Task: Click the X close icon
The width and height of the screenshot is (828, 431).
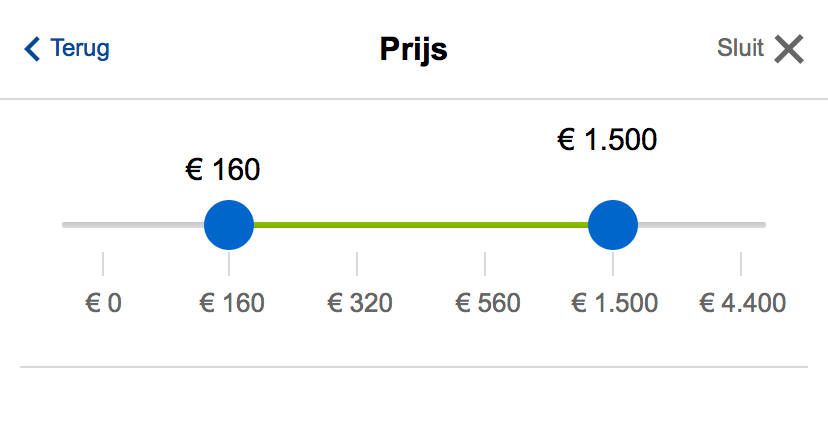Action: click(x=789, y=49)
